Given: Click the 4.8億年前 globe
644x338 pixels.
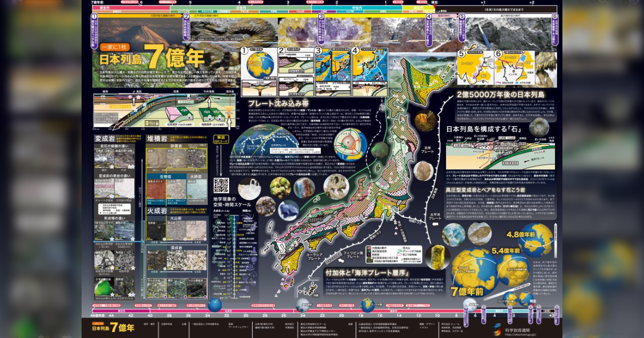Looking at the screenshot, I should click(x=536, y=240).
